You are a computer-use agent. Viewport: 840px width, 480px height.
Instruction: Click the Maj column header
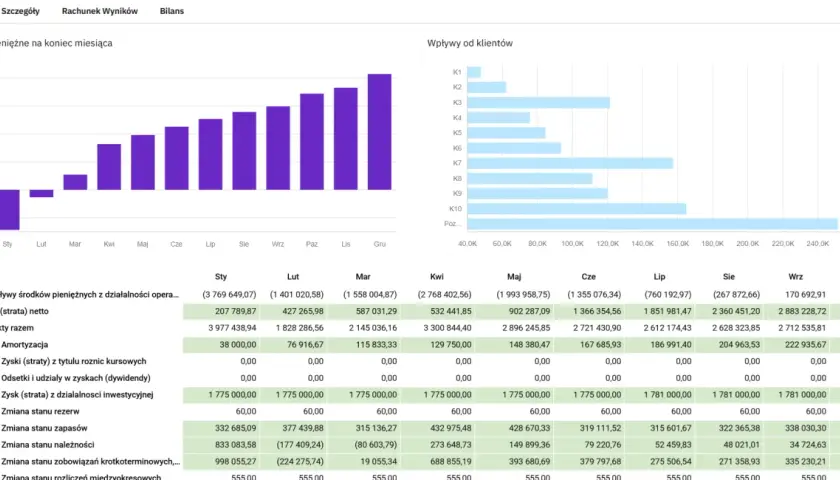(514, 276)
